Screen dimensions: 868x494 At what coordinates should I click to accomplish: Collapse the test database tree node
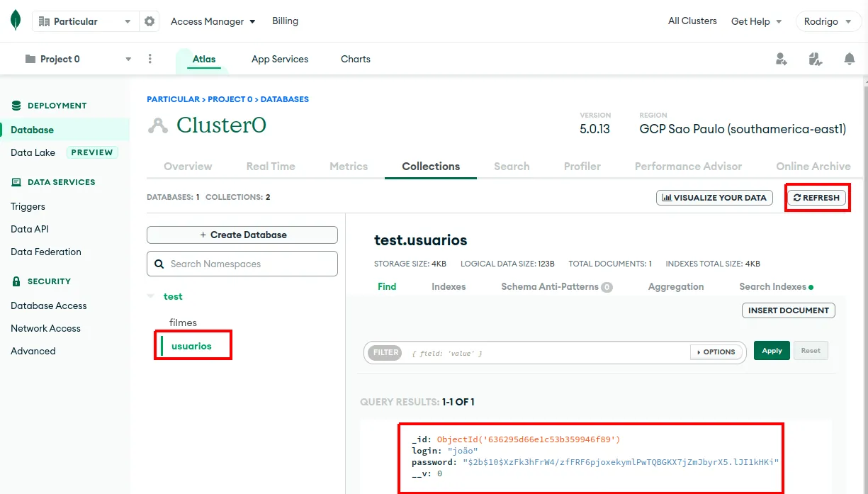point(150,296)
